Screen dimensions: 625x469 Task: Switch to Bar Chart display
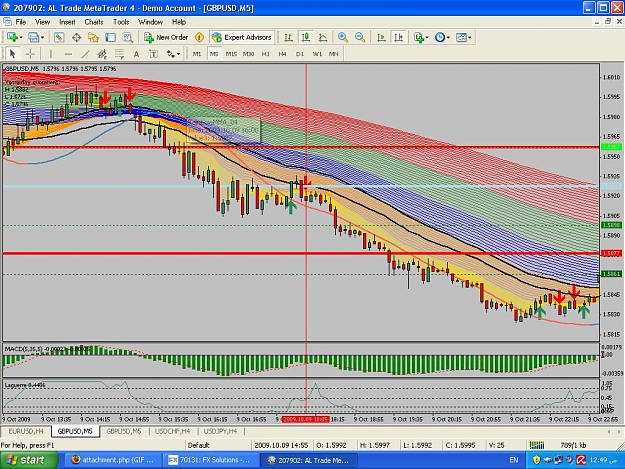tap(288, 37)
